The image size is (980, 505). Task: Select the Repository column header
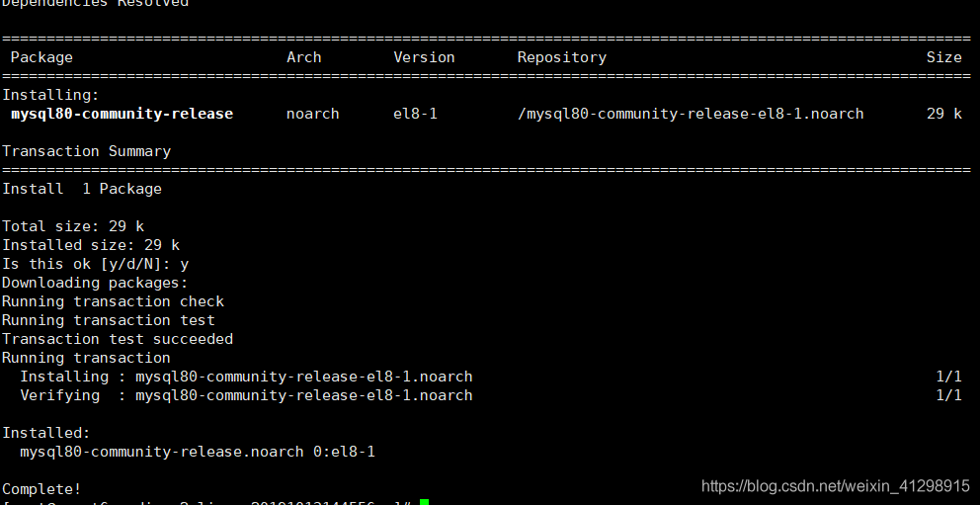coord(561,57)
